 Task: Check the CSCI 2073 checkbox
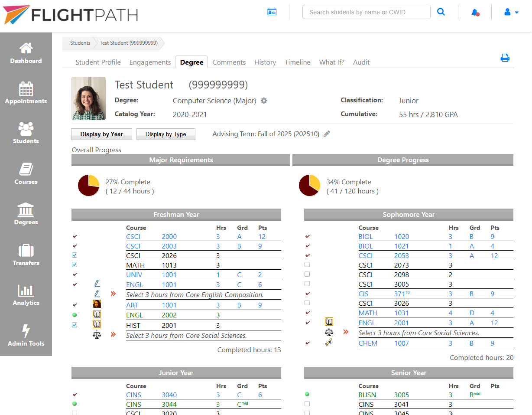point(307,265)
